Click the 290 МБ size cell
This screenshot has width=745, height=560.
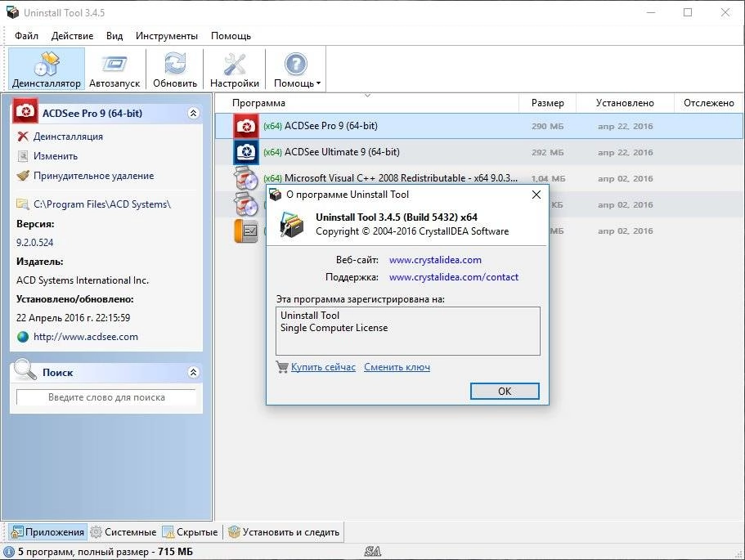click(547, 127)
